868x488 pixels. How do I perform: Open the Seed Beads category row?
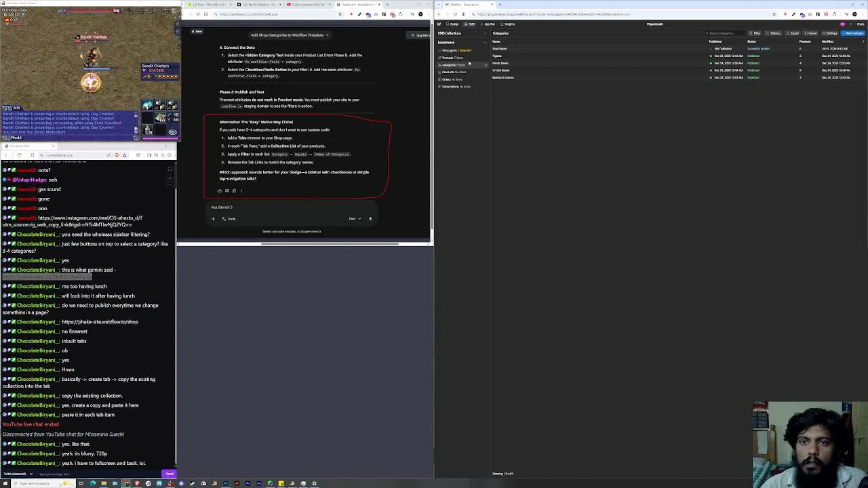click(678, 49)
